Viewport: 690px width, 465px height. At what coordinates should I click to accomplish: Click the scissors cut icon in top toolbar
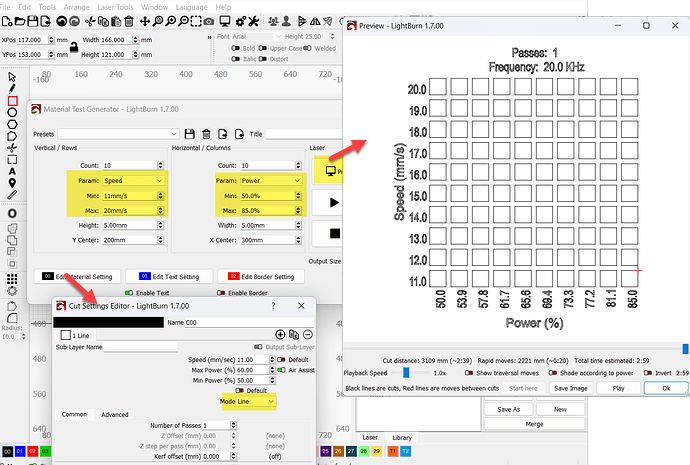tap(90, 21)
